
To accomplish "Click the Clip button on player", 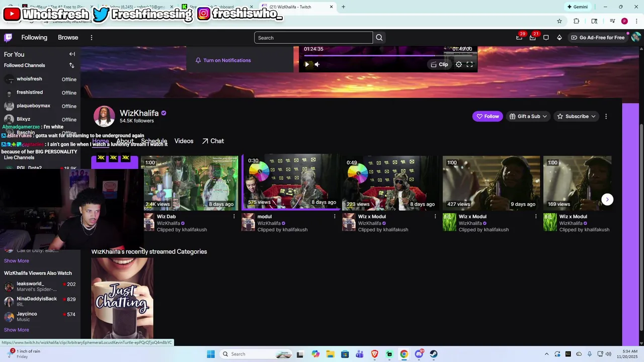I will 439,64.
